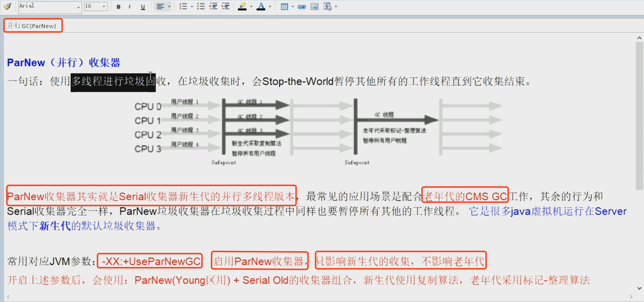Apply numbered list formatting
This screenshot has width=644, height=302.
183,7
